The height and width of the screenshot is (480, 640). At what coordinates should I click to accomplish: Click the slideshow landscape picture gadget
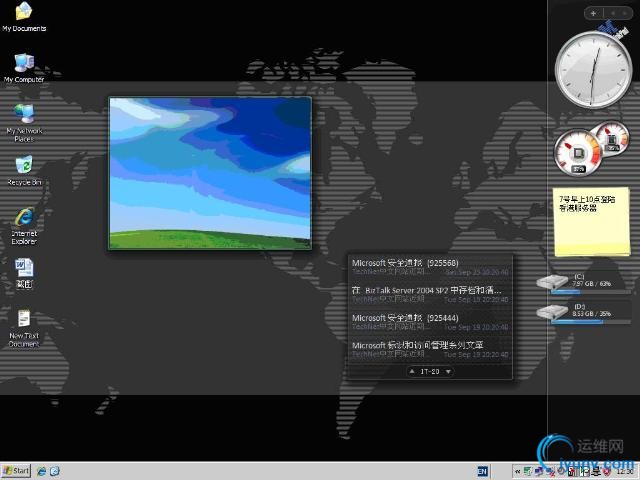(x=210, y=173)
